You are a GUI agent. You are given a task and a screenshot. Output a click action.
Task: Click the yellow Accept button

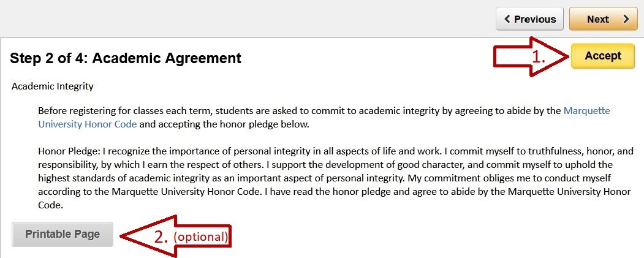tap(602, 56)
